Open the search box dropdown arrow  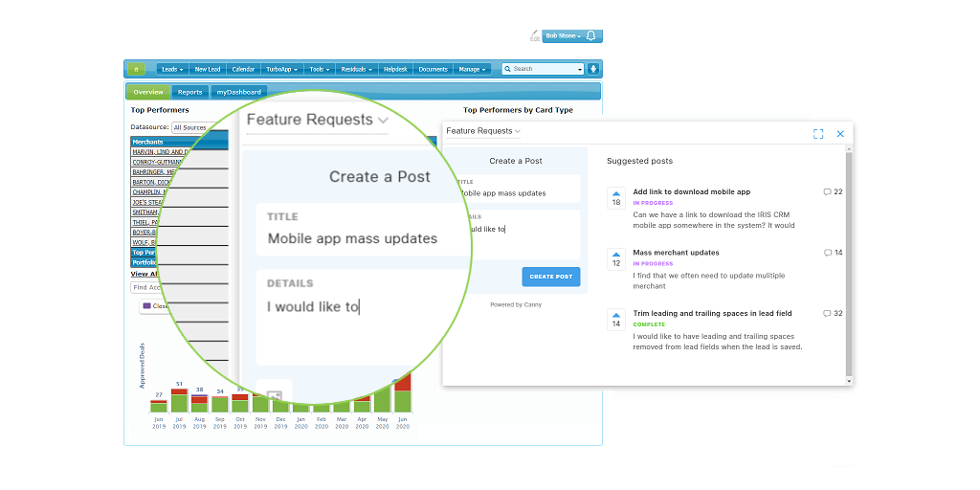[x=580, y=69]
